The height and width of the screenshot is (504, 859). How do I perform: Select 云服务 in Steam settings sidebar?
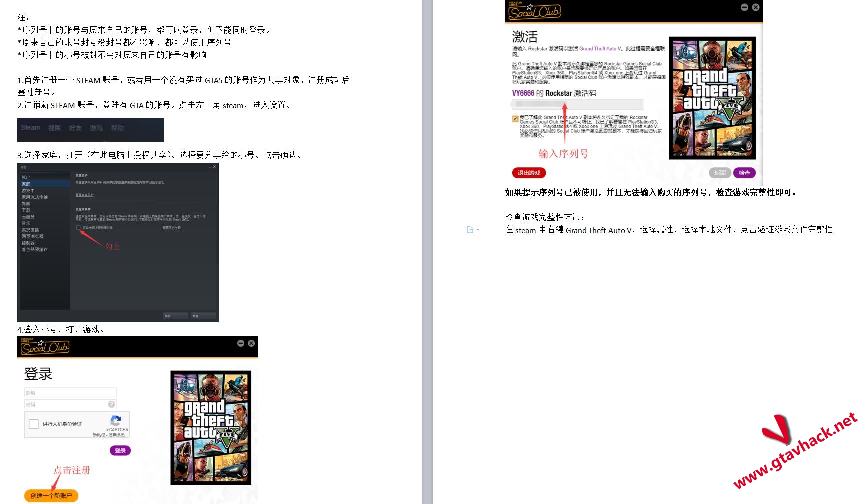pos(45,216)
